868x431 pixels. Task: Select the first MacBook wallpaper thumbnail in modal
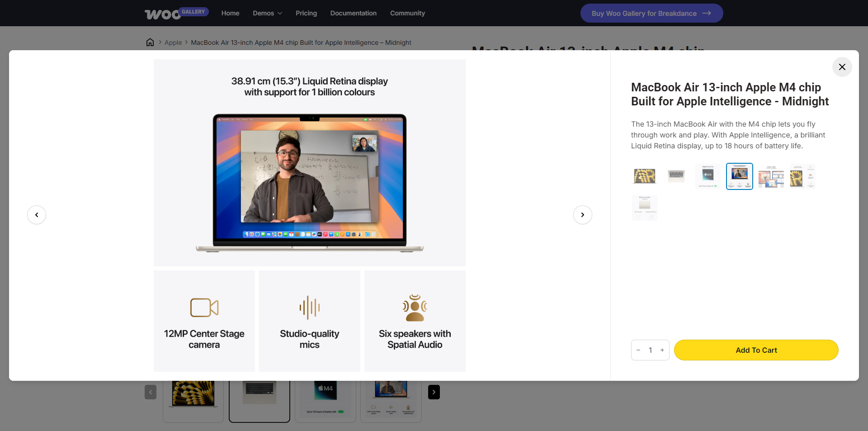coord(645,176)
